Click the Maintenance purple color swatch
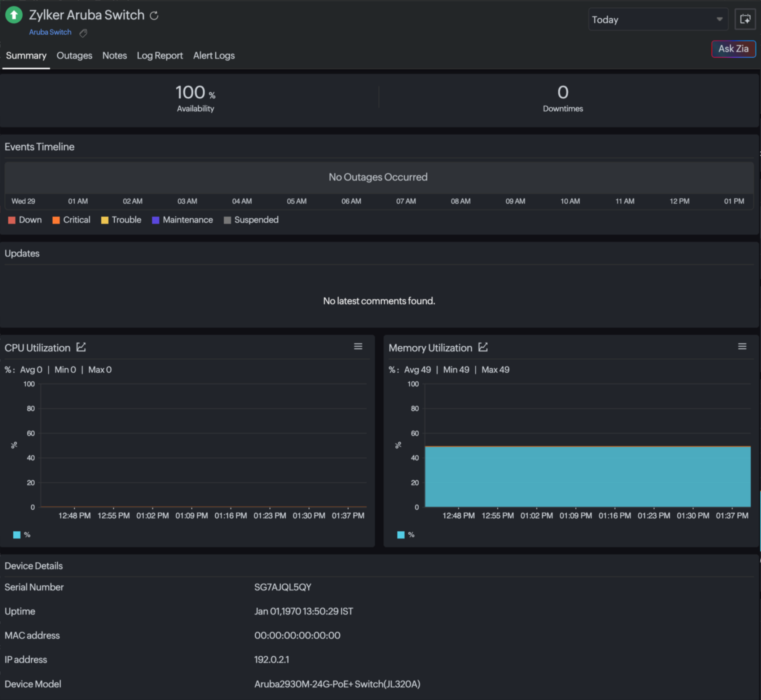 [x=155, y=221]
